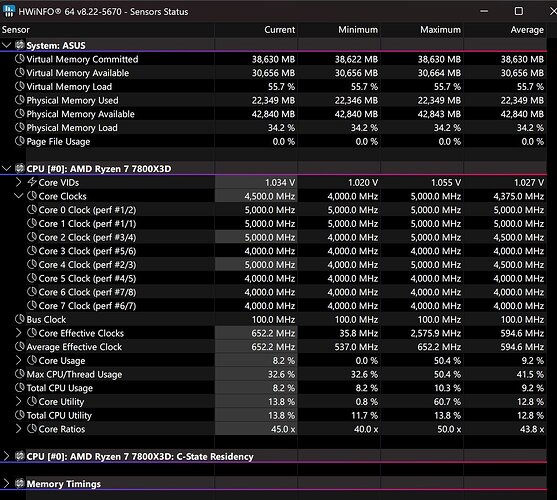Click the clock icon beside Virtual Memory Committed
Screen dimensions: 557x500
20,59
